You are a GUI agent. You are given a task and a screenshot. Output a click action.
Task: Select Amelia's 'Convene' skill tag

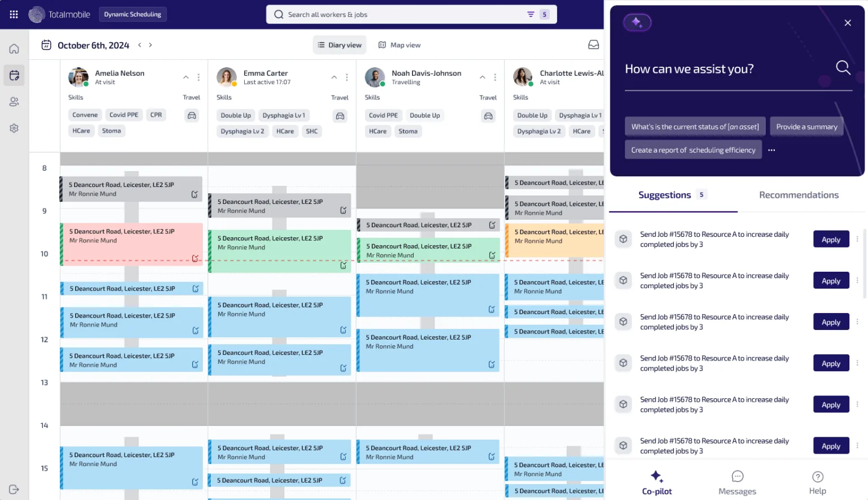85,115
